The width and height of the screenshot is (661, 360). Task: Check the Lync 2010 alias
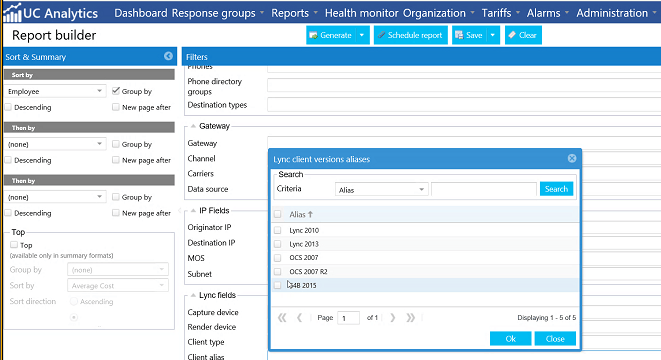click(x=277, y=230)
